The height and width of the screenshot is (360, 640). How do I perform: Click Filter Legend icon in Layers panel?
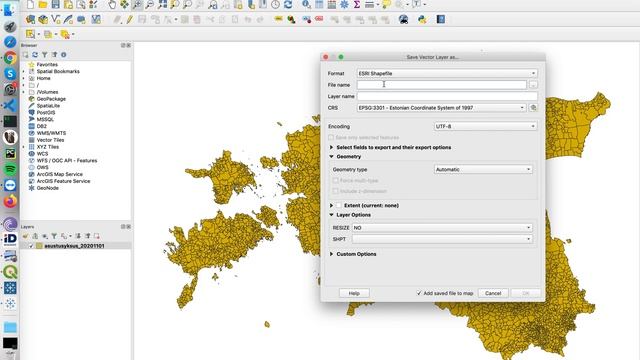54,236
